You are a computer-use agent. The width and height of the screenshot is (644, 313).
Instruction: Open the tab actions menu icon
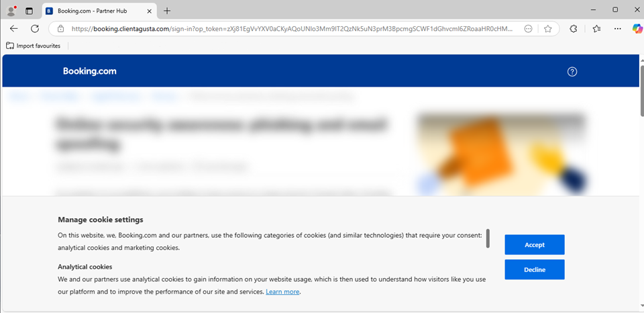(x=29, y=11)
